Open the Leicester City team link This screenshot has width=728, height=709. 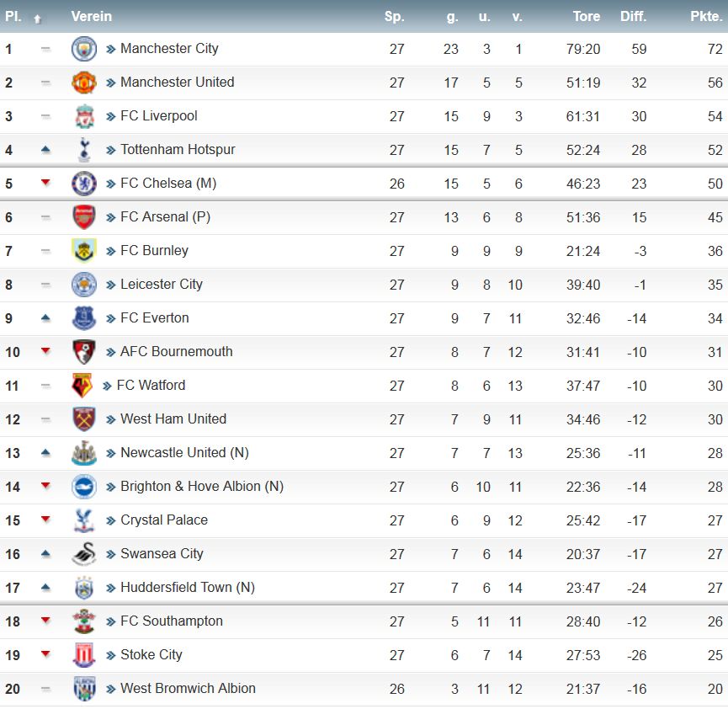click(x=161, y=284)
